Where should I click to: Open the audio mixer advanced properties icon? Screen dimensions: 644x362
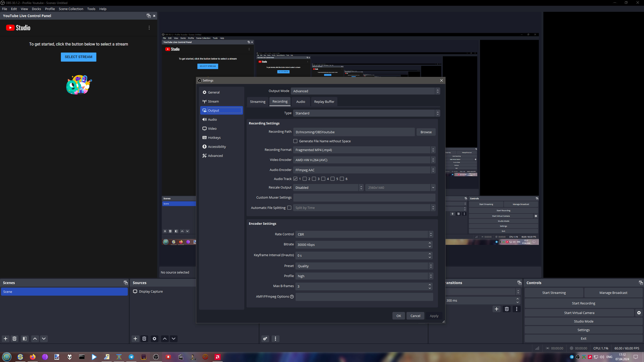click(265, 339)
